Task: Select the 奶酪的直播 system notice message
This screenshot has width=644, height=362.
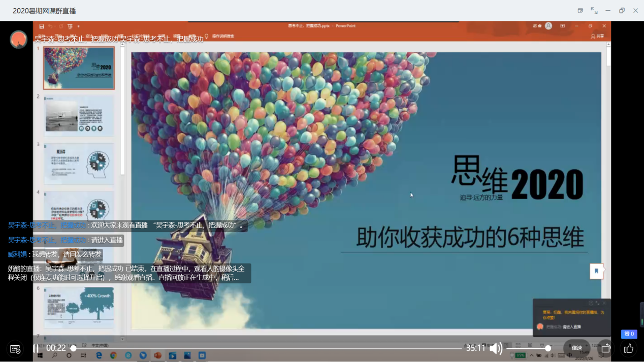Action: (x=127, y=273)
